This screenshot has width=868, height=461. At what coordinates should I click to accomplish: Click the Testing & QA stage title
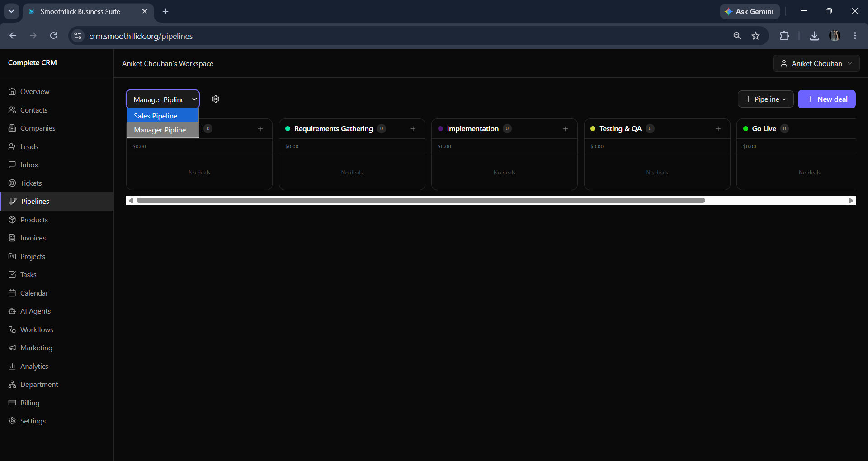click(620, 128)
